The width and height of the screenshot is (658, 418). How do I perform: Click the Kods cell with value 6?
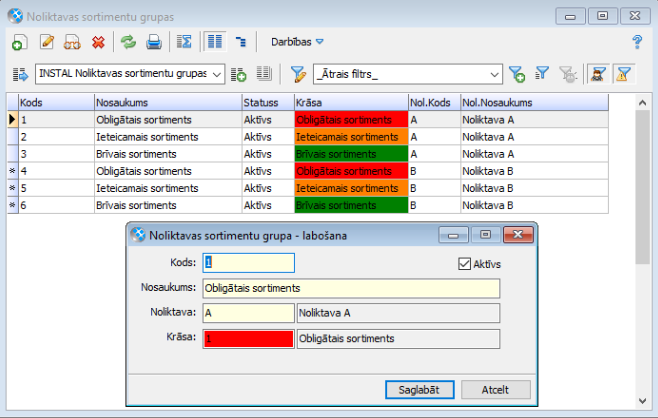point(56,205)
